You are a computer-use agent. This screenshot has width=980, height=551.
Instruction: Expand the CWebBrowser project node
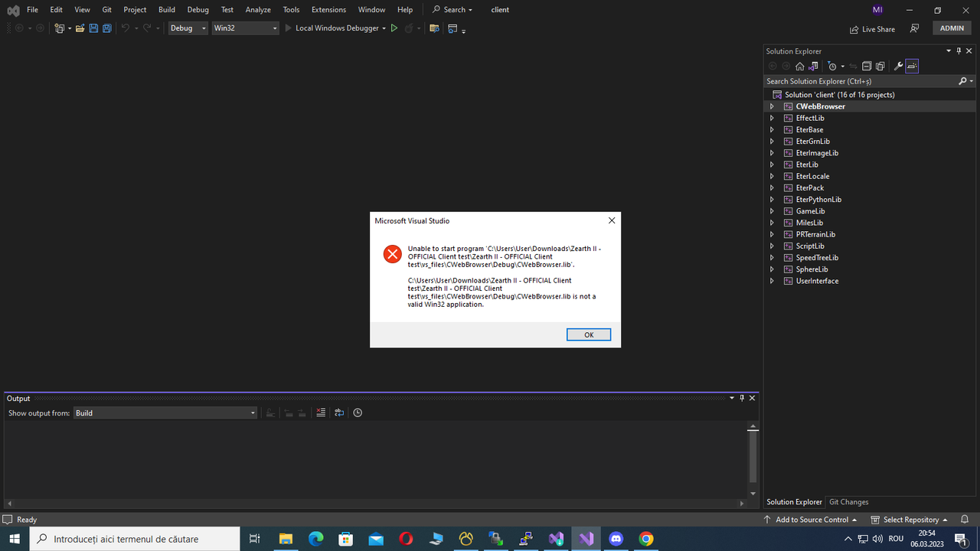[x=772, y=106]
